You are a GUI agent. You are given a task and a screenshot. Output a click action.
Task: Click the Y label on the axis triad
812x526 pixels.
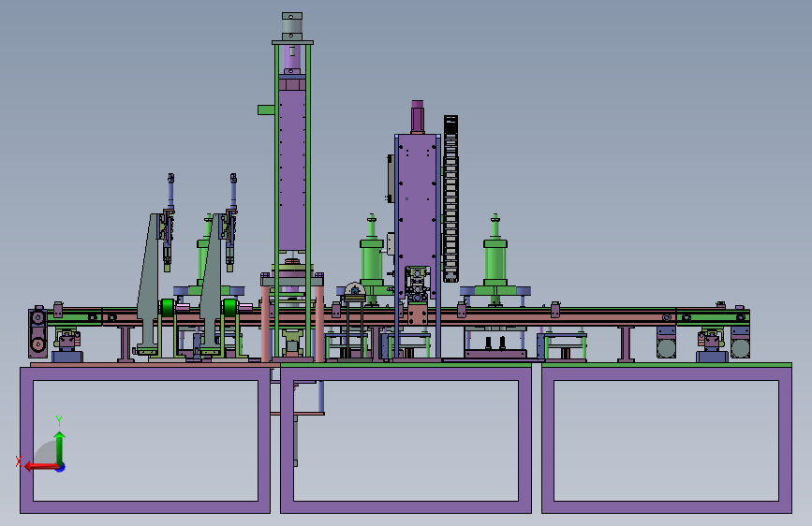(59, 420)
